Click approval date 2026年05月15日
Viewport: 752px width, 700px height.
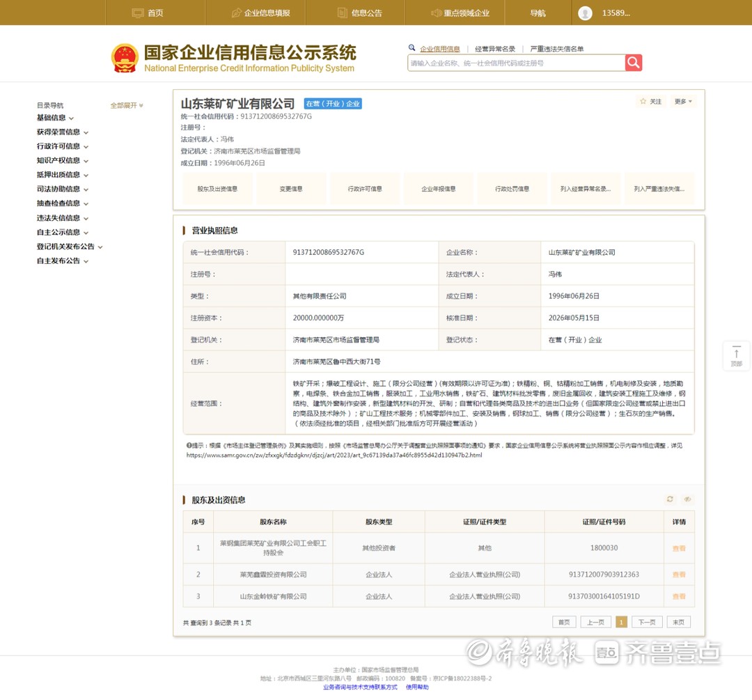coord(574,318)
